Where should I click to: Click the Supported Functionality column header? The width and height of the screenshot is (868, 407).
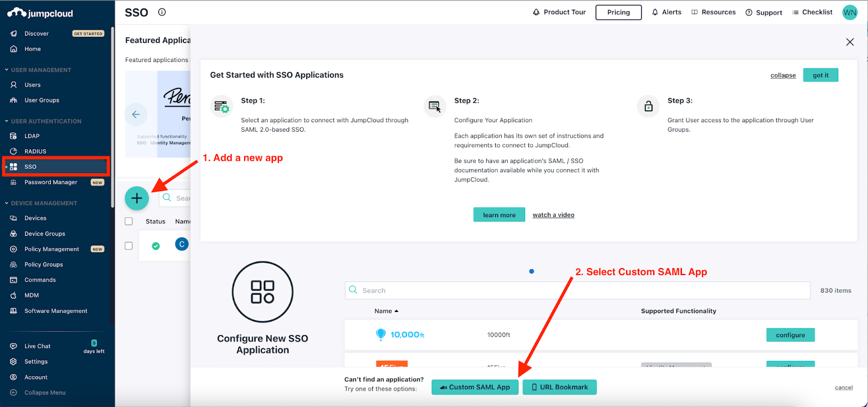click(678, 311)
